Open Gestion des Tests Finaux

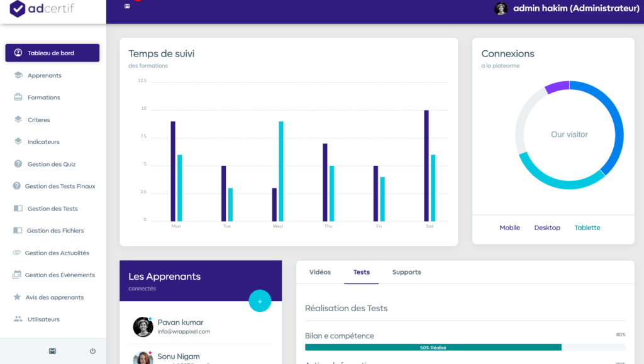60,186
